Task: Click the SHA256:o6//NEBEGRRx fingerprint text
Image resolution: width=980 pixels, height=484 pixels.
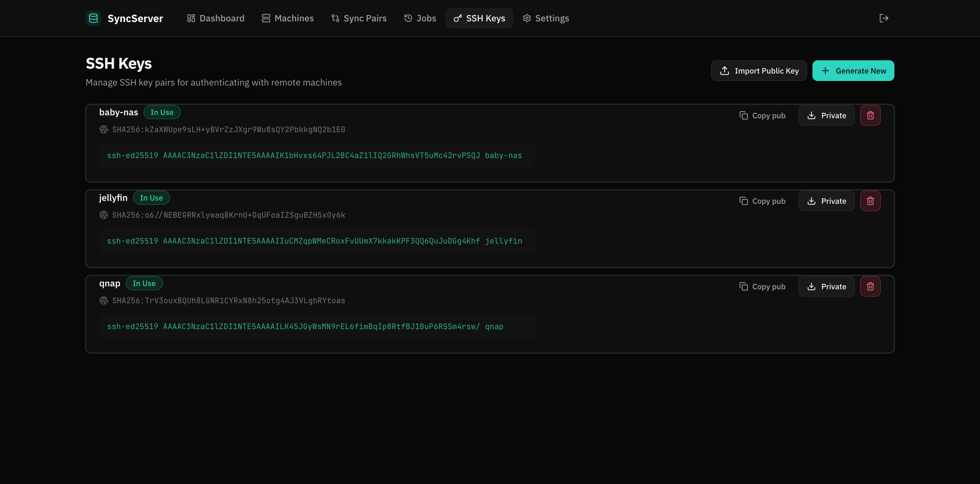Action: click(x=229, y=215)
